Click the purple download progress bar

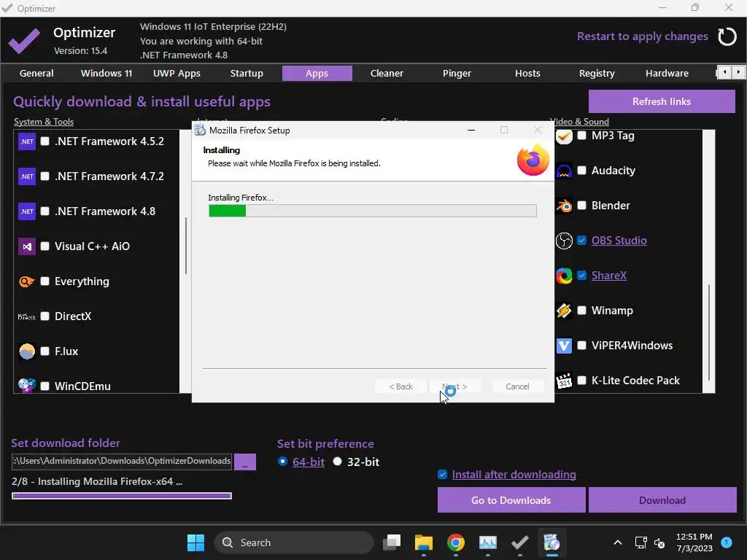122,496
